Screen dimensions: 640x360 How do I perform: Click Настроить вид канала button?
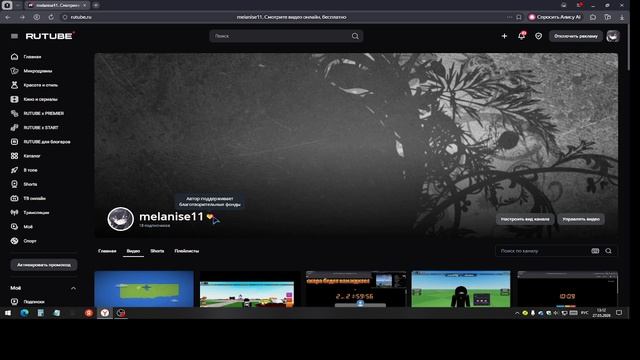click(x=525, y=219)
